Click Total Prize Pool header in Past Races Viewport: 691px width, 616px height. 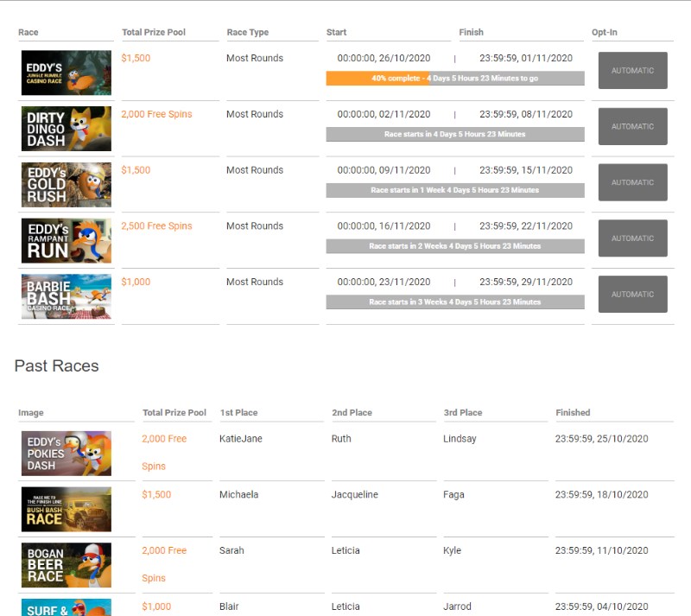(x=174, y=413)
